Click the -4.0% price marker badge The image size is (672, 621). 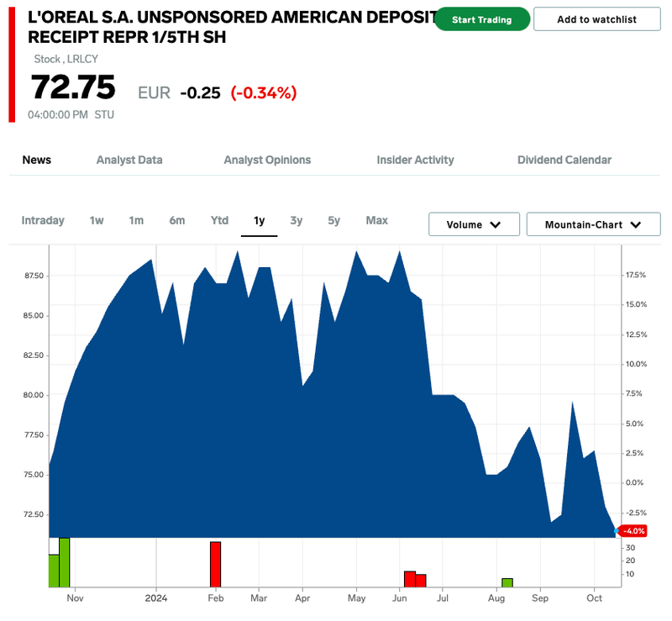633,531
